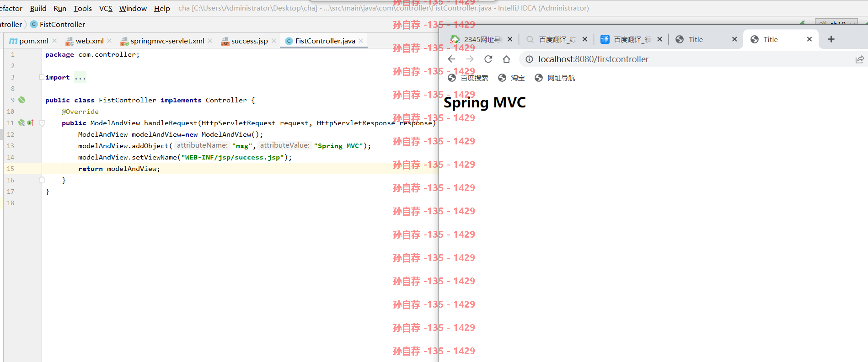Open the 百度搜索 bookmark

tap(468, 78)
